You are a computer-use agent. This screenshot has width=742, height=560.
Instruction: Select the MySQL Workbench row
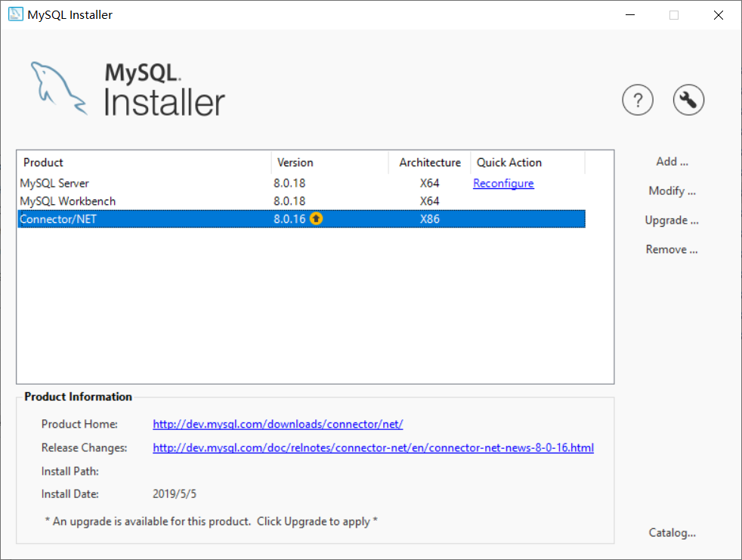(301, 201)
